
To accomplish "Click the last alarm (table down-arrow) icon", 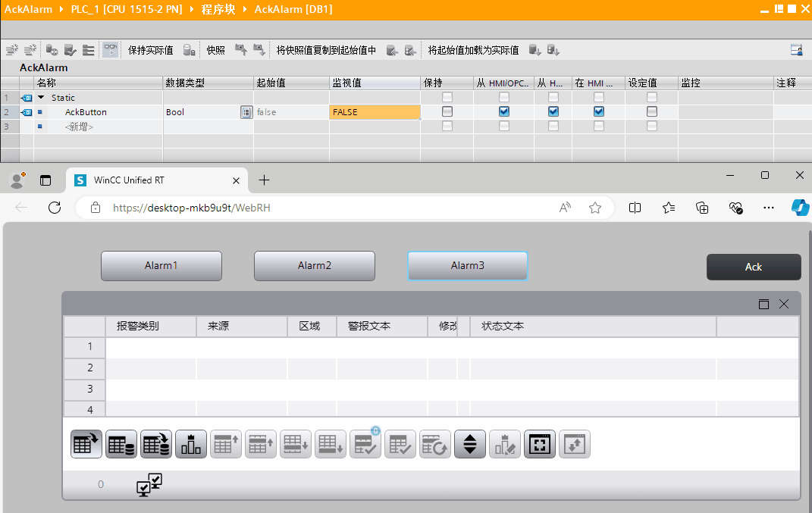I will [x=331, y=444].
